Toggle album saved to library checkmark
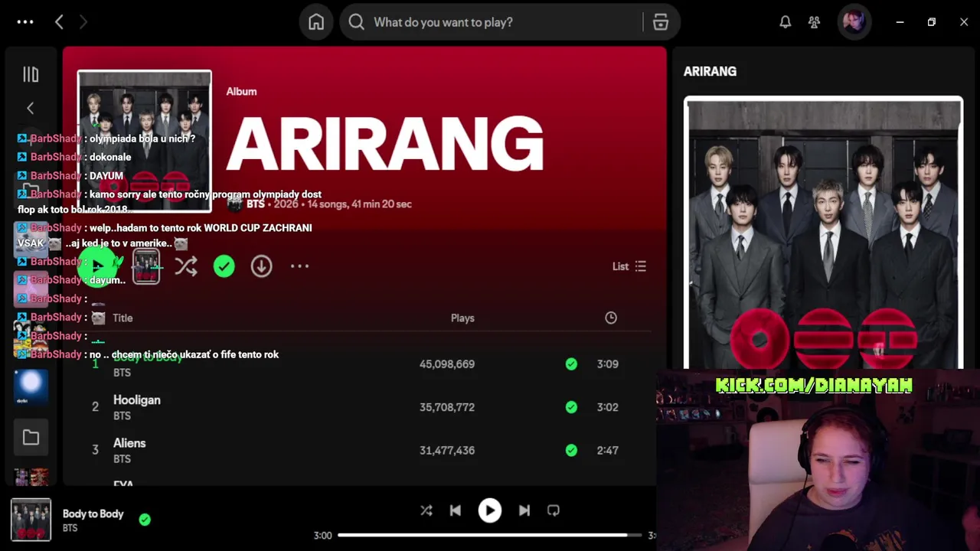The height and width of the screenshot is (551, 980). click(x=224, y=266)
